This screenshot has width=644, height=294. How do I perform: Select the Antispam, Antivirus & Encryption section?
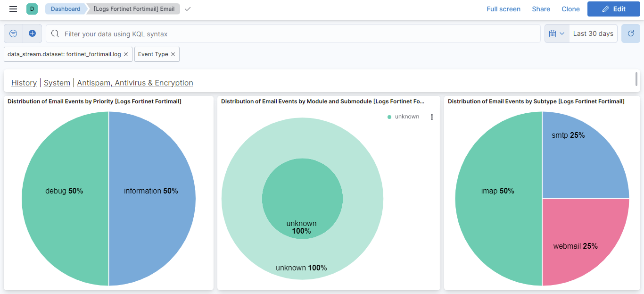[x=135, y=83]
